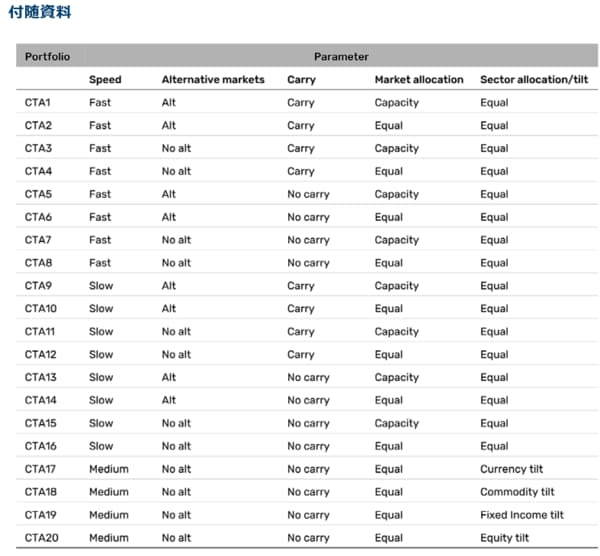The height and width of the screenshot is (556, 600).
Task: Select the Capacity cell in CTA3 row
Action: pyautogui.click(x=397, y=148)
